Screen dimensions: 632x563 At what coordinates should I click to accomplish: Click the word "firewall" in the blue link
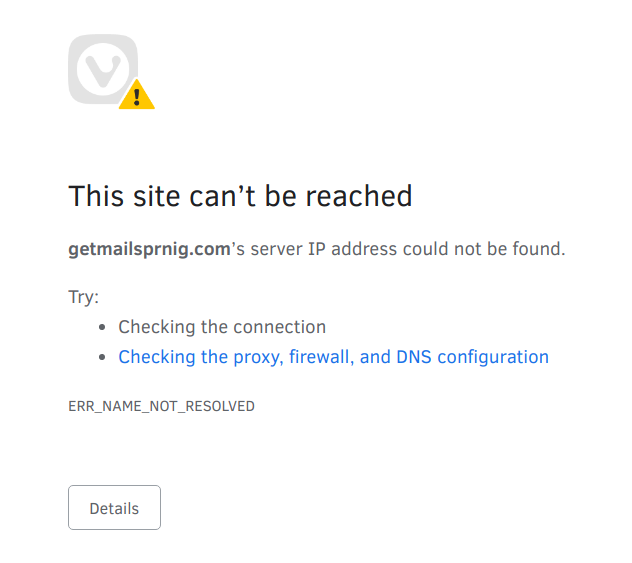[321, 357]
